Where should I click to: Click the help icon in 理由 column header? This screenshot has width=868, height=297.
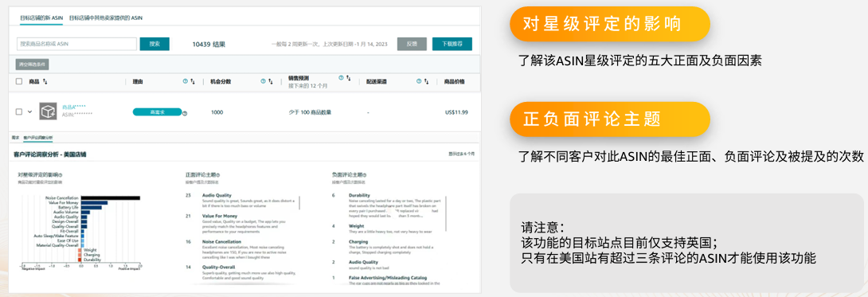[186, 81]
